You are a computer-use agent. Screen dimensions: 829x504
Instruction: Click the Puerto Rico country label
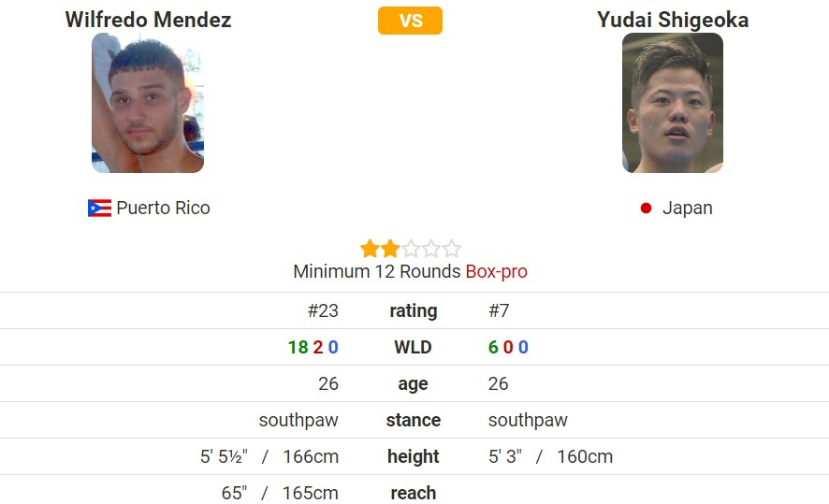pyautogui.click(x=163, y=209)
